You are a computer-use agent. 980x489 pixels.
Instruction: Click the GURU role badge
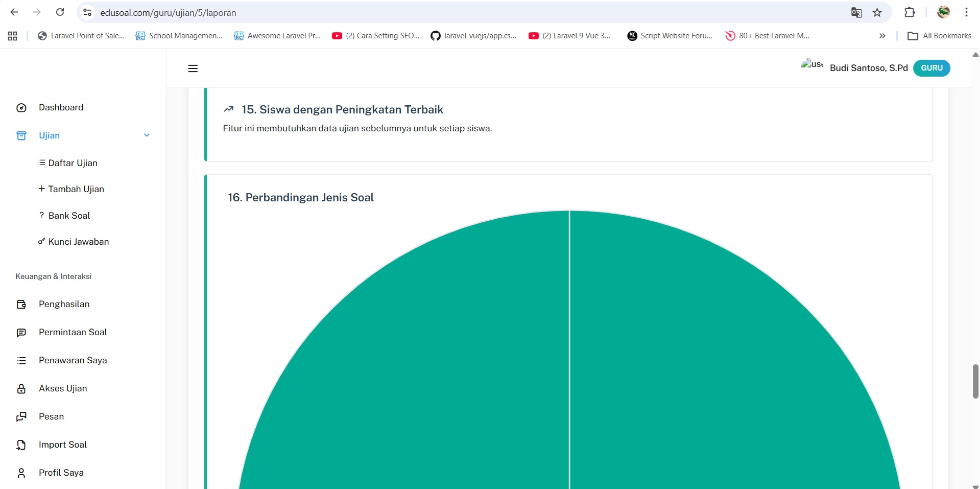[931, 68]
